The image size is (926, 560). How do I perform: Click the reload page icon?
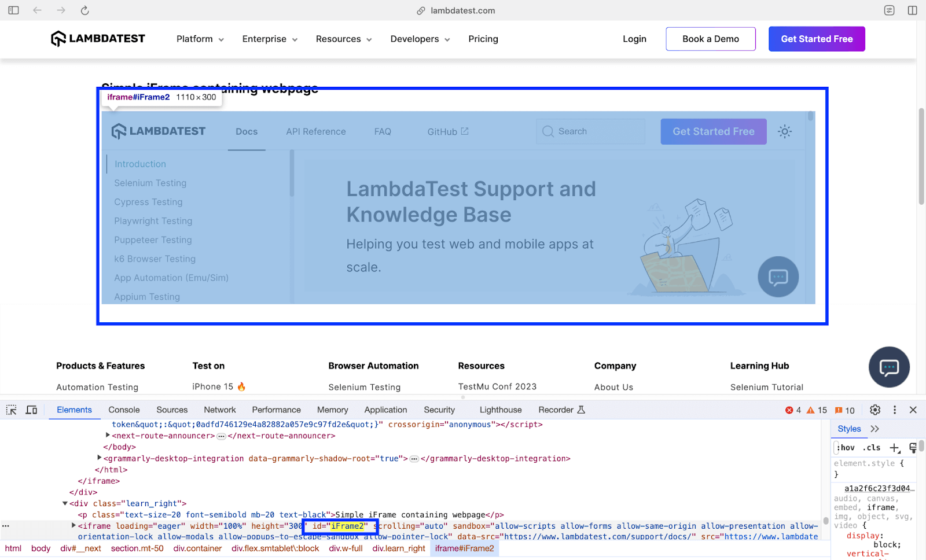point(84,10)
